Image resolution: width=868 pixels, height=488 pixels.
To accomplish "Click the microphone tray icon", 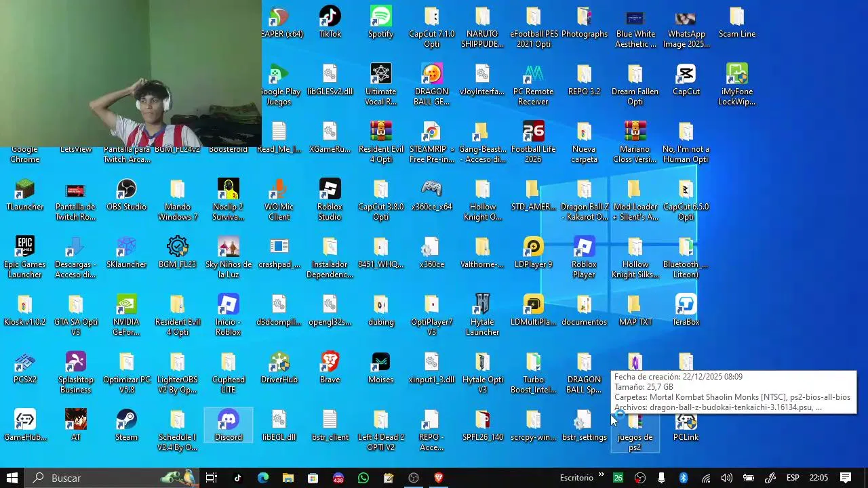I will [x=661, y=478].
